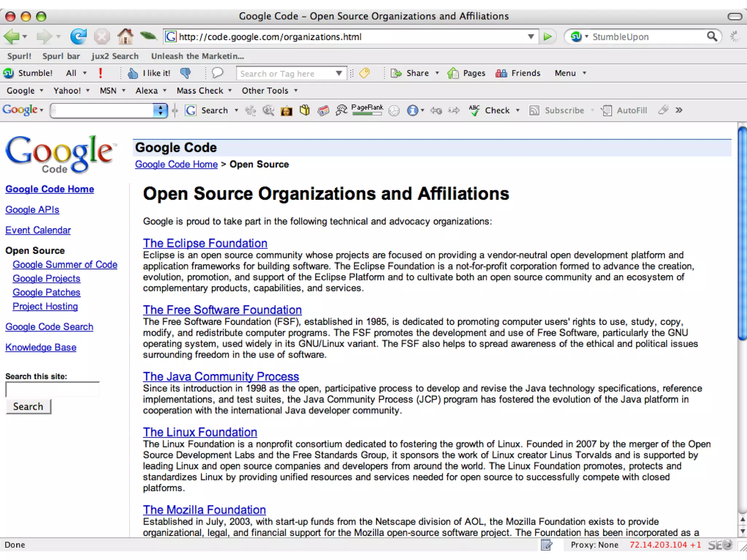Click the PageRank indicator
Image resolution: width=747 pixels, height=560 pixels.
[x=367, y=110]
